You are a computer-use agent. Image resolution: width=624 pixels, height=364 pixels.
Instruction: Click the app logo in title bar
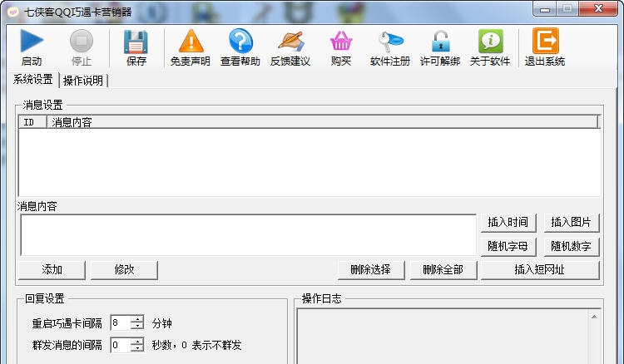[13, 12]
